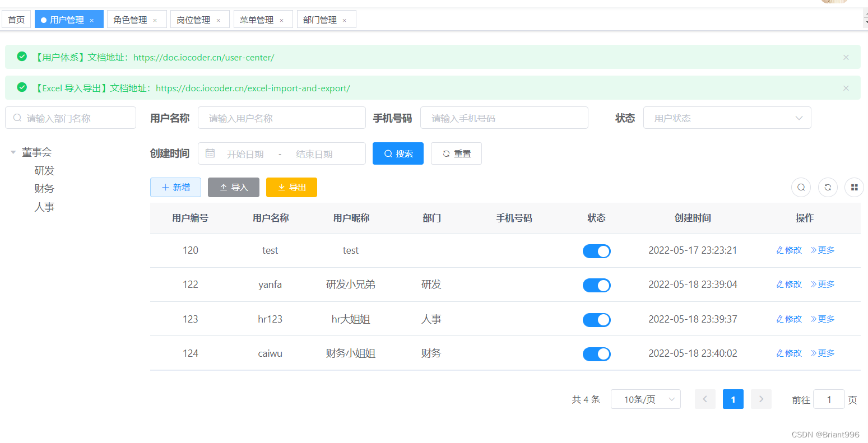868x443 pixels.
Task: Click nickname cell hr大姐姐
Action: pyautogui.click(x=351, y=319)
